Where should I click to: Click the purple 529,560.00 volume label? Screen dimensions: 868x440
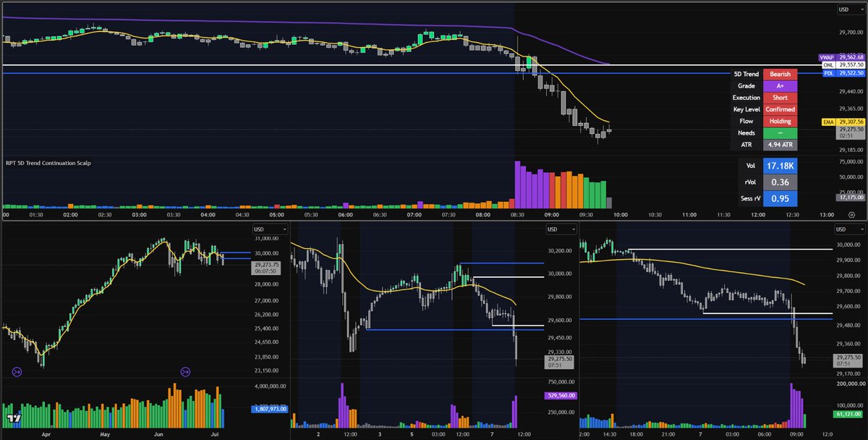pyautogui.click(x=560, y=396)
